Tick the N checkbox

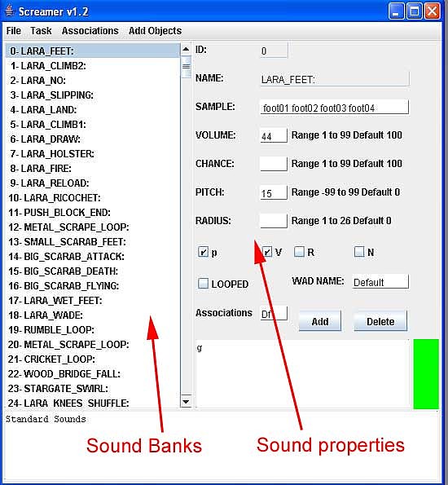click(359, 252)
